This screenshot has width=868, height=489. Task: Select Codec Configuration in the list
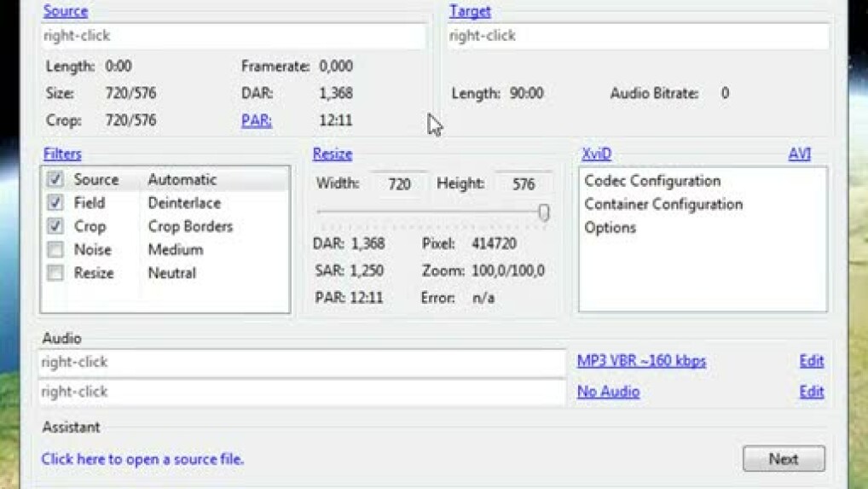click(652, 181)
